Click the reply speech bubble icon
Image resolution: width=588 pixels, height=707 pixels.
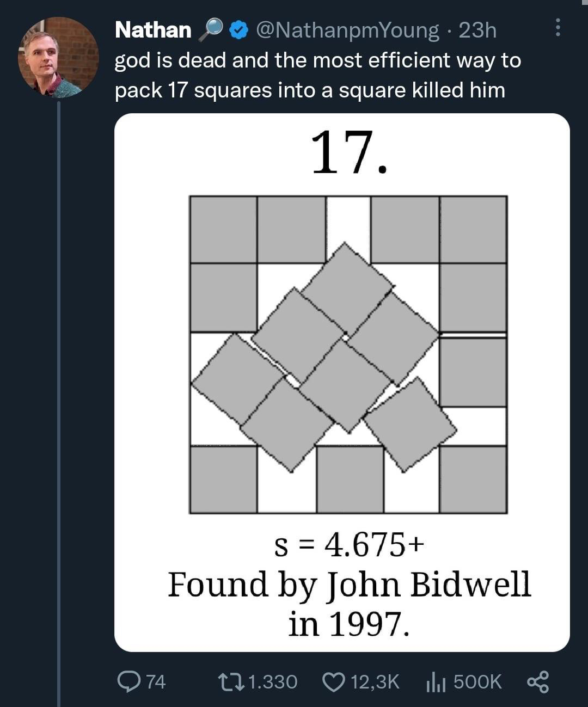[130, 681]
